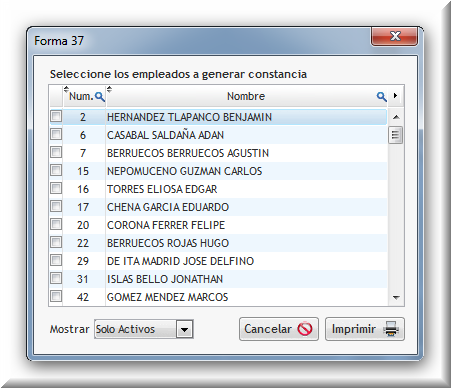Screen dimensions: 451x388
Task: Select row NEPOMUCENO GUZMAN CARLOS
Action: (x=218, y=171)
